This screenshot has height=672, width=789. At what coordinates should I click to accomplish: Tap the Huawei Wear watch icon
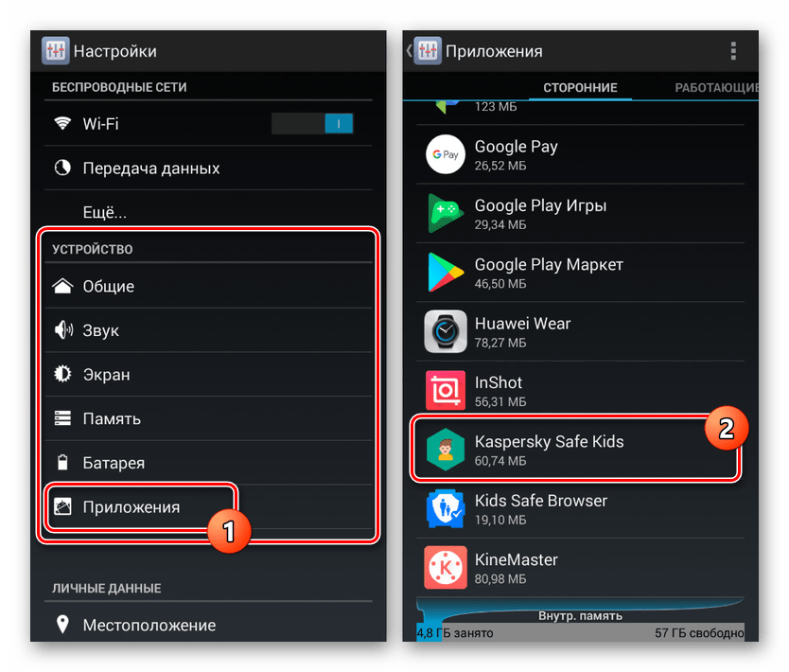coord(446,331)
